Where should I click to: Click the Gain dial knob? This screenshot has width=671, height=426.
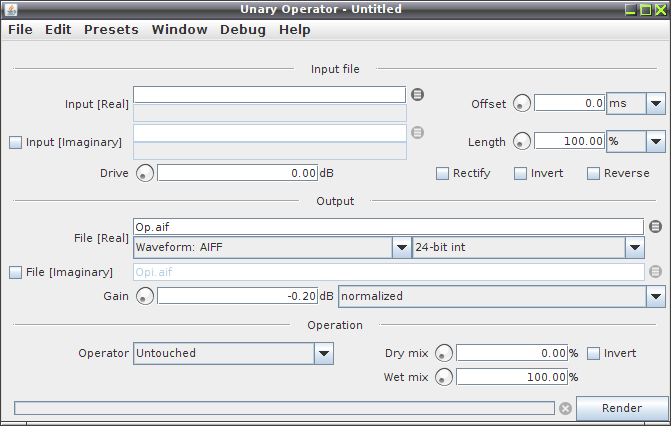pos(145,296)
